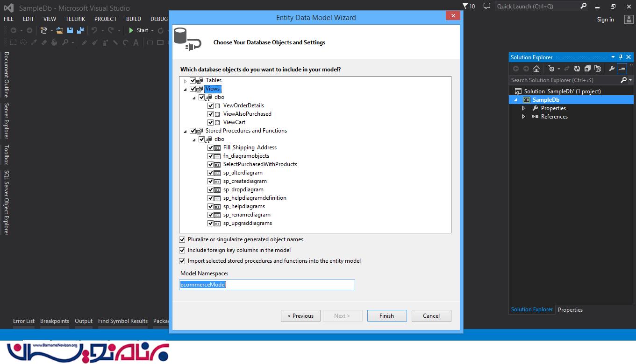
Task: Uncheck Include foreign key columns option
Action: pos(182,250)
